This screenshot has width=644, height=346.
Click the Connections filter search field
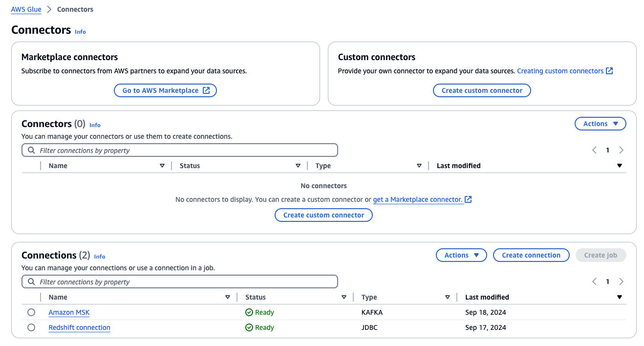(x=180, y=281)
